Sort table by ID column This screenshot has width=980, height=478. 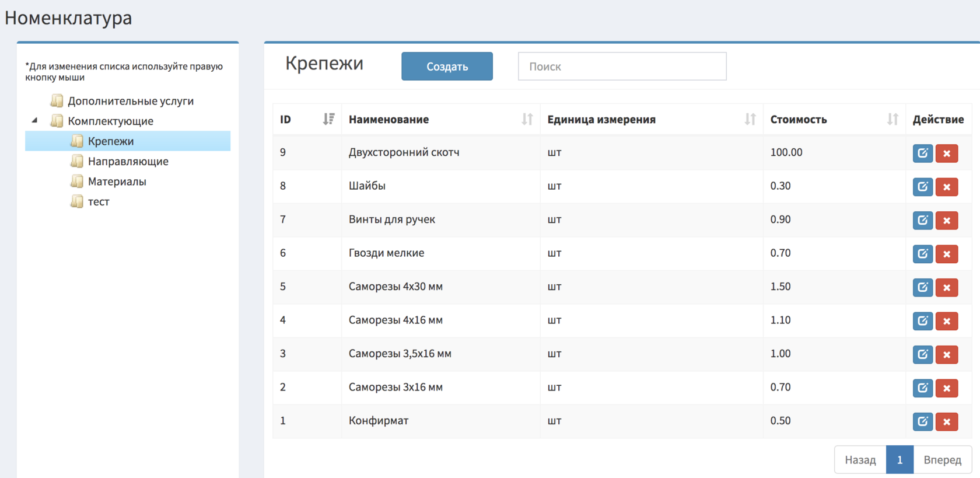(x=307, y=120)
